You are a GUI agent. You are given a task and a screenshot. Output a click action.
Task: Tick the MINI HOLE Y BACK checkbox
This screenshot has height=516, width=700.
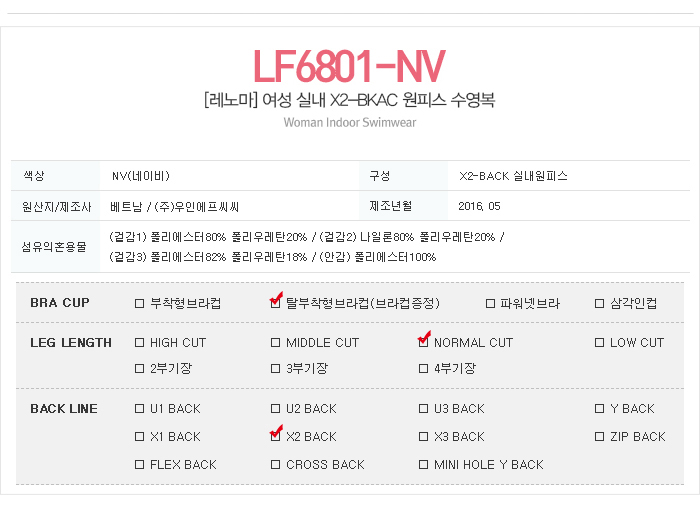pos(424,465)
